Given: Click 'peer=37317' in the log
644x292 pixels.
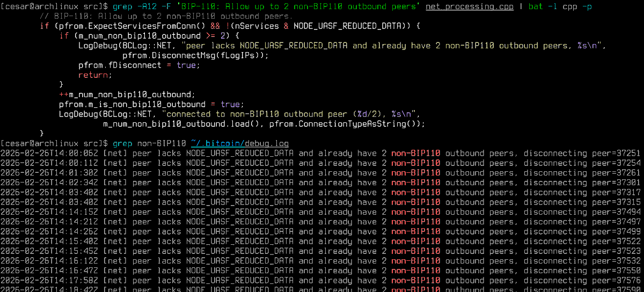Looking at the screenshot, I should tap(616, 192).
